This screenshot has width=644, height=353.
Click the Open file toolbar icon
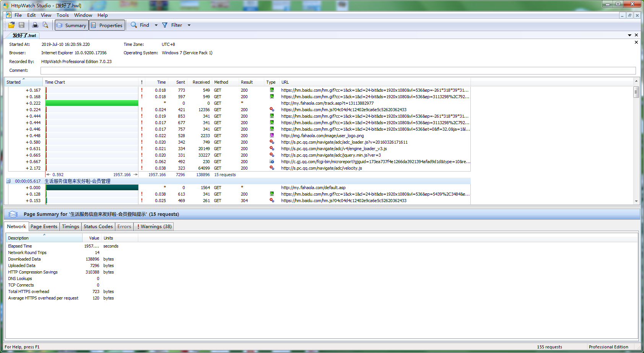(11, 25)
